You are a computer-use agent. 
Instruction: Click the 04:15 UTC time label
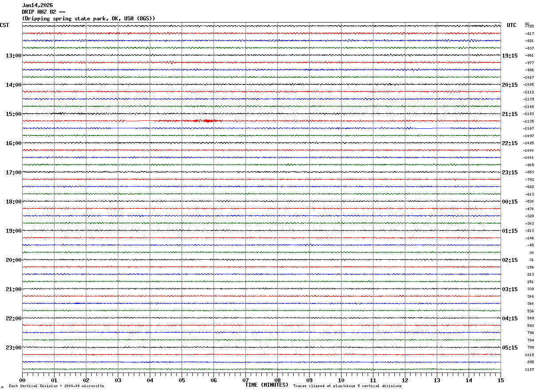pyautogui.click(x=510, y=319)
